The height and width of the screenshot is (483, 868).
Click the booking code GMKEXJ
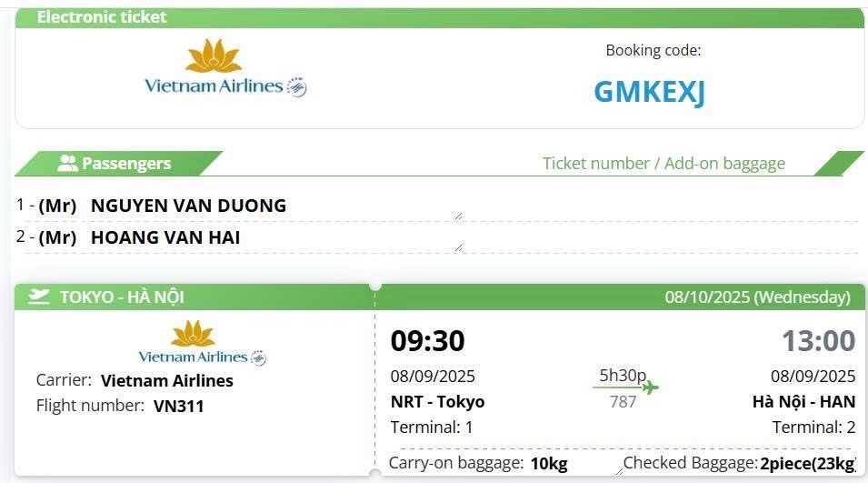649,91
